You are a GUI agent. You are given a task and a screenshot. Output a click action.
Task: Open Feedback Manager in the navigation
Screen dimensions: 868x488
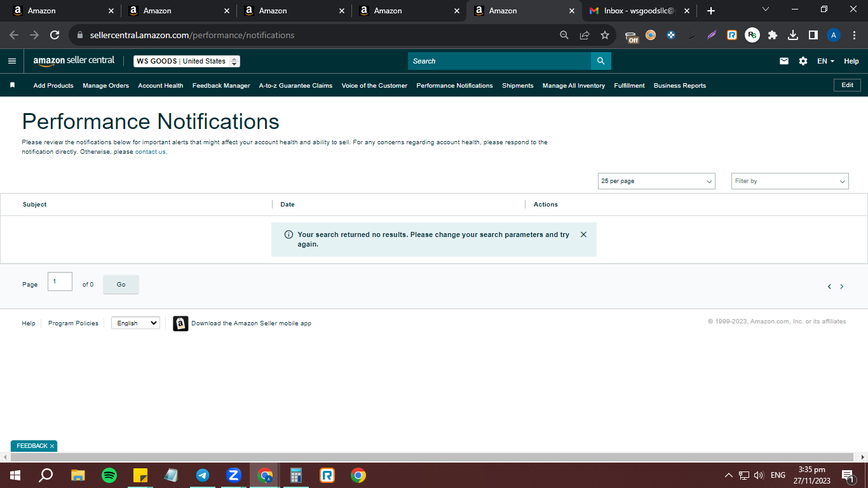(221, 85)
